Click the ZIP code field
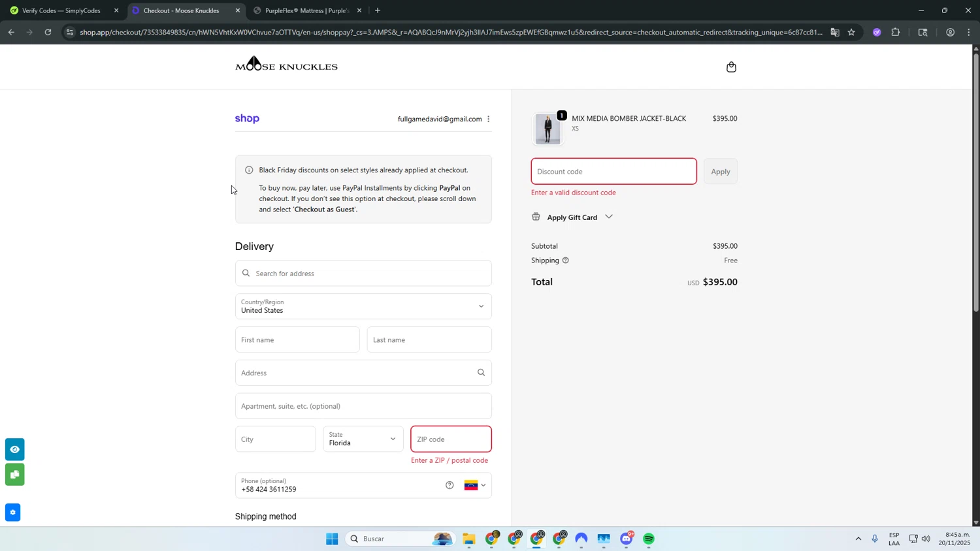 pyautogui.click(x=451, y=439)
